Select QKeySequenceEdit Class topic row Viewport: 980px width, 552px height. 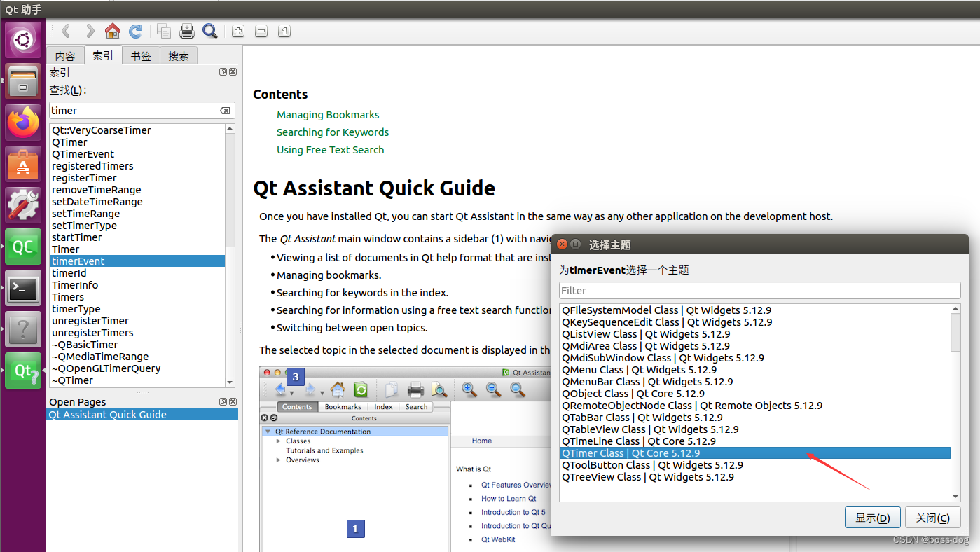coord(755,322)
